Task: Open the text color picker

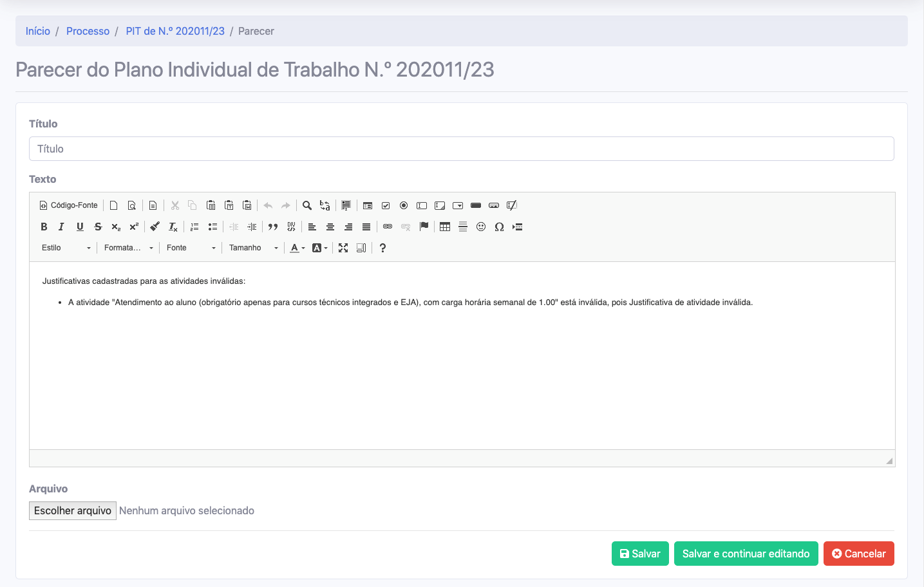Action: [x=297, y=248]
